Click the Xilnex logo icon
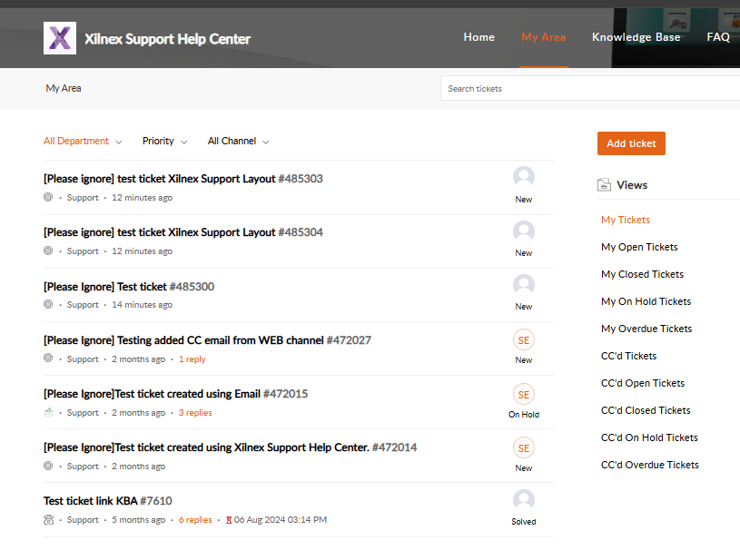 [x=60, y=38]
